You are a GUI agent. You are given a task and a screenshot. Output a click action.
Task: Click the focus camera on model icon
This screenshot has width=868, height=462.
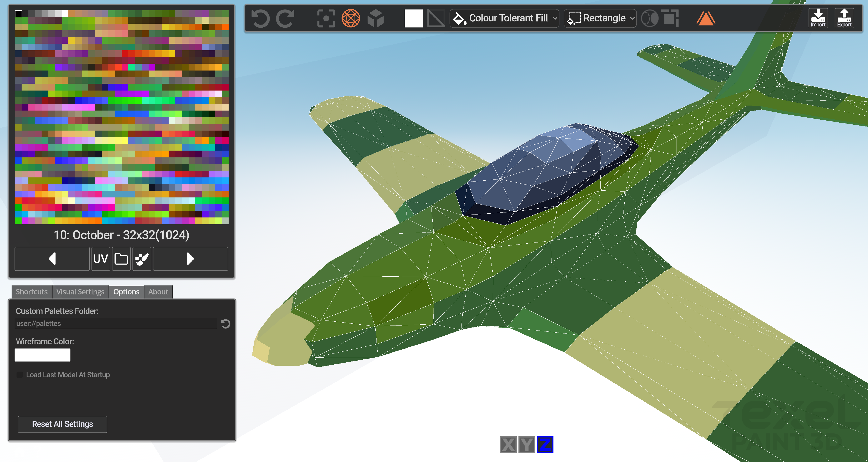[326, 18]
